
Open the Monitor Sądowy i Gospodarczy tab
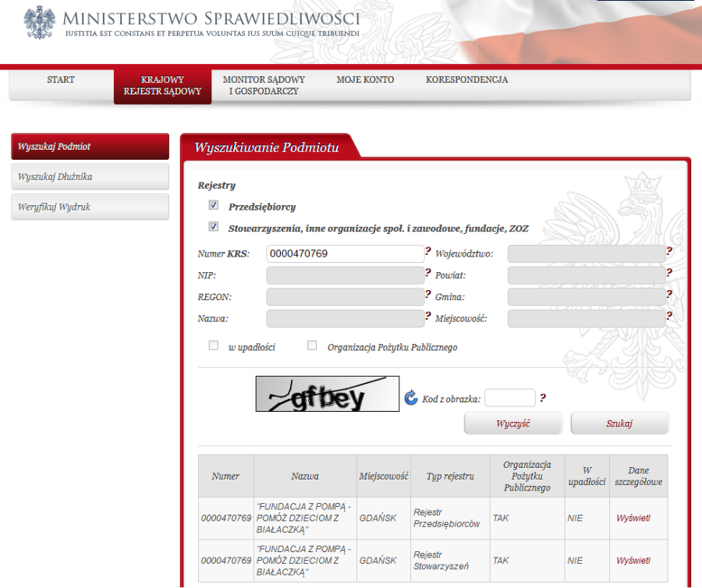click(x=264, y=85)
